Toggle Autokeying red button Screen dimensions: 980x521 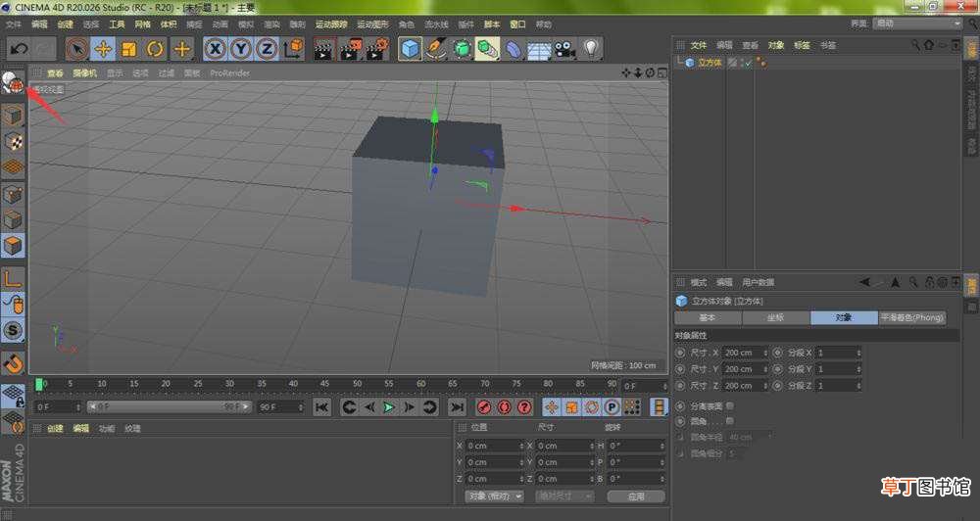505,407
